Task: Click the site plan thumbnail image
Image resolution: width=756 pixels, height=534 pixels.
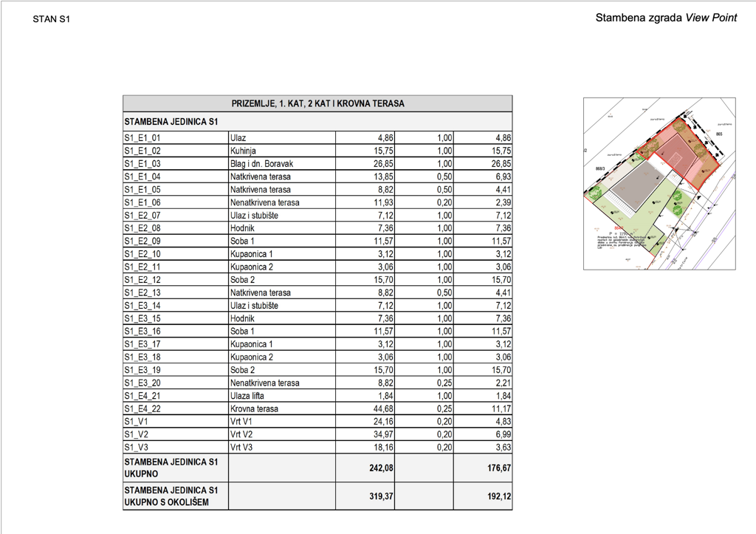Action: [x=659, y=184]
